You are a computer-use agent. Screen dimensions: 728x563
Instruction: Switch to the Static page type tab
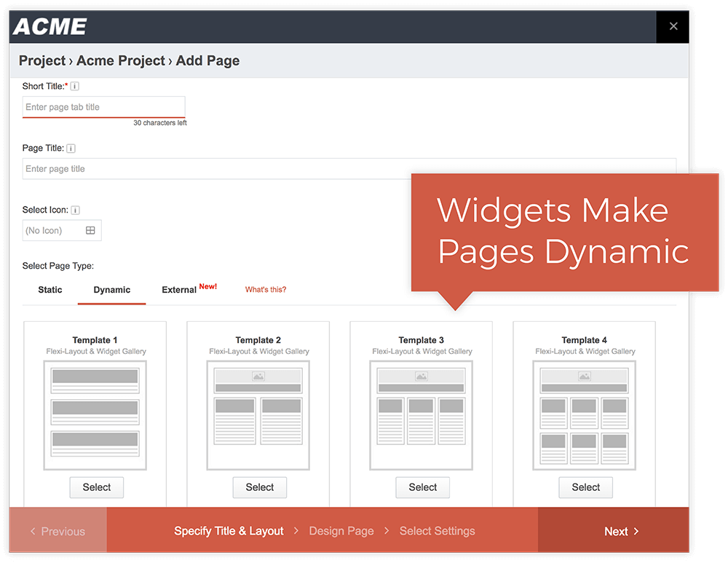point(50,289)
